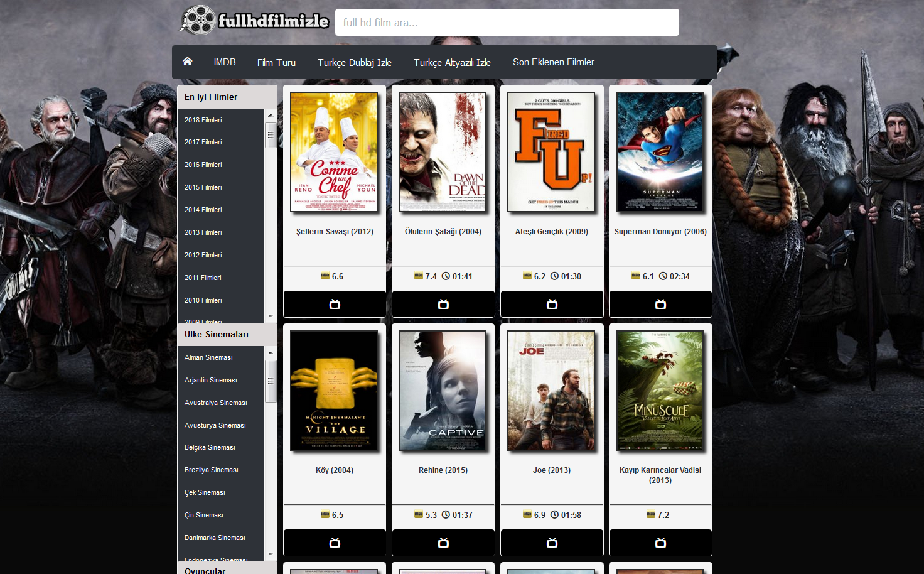Click the En iyi Filmler list scrollbar thumb
This screenshot has height=574, width=924.
click(271, 135)
